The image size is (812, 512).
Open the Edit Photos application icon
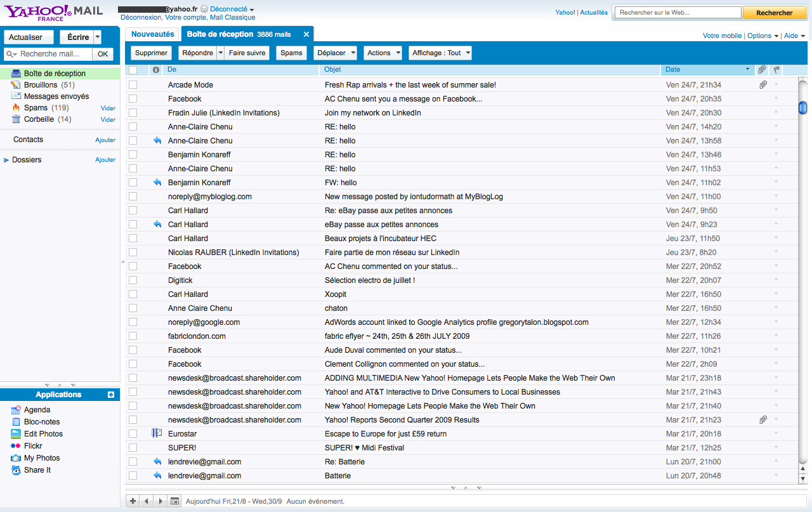point(16,434)
